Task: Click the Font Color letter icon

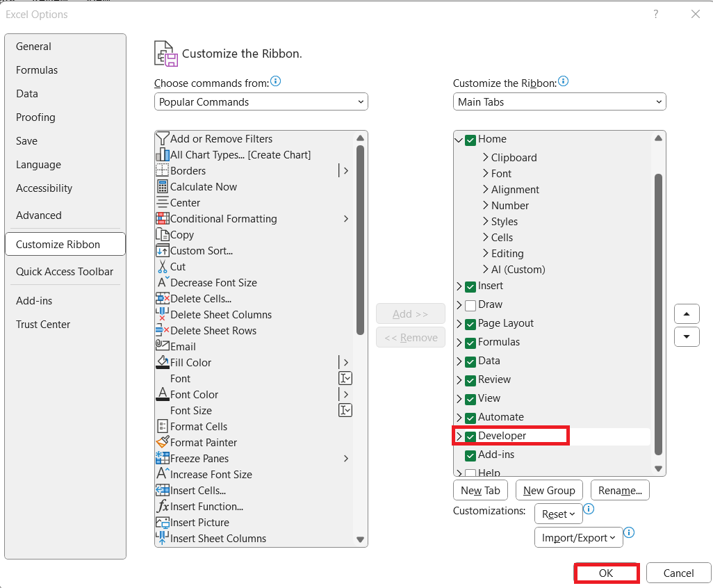Action: pos(163,394)
